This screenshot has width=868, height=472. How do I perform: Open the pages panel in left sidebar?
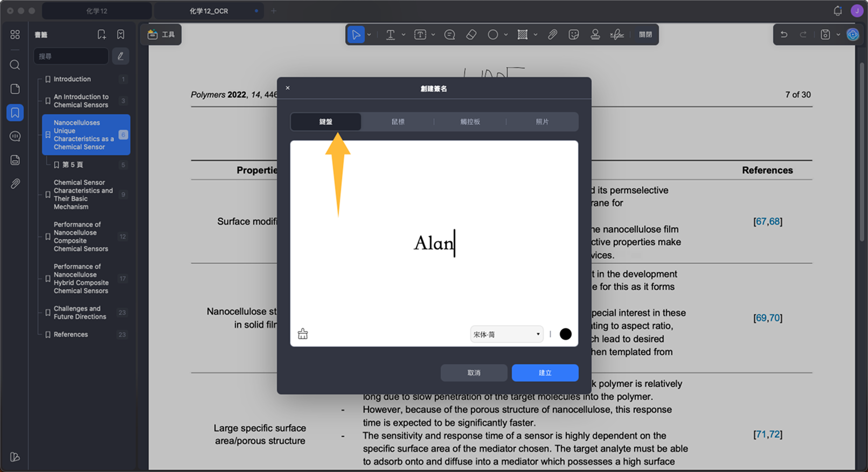click(15, 89)
